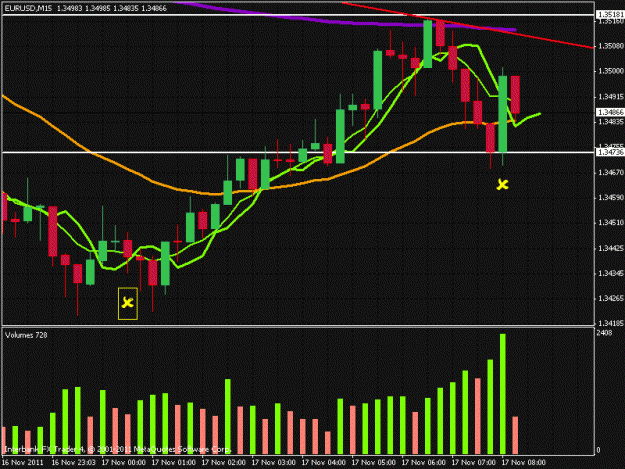
Task: Click the 1.34185 price axis label
Action: [611, 323]
